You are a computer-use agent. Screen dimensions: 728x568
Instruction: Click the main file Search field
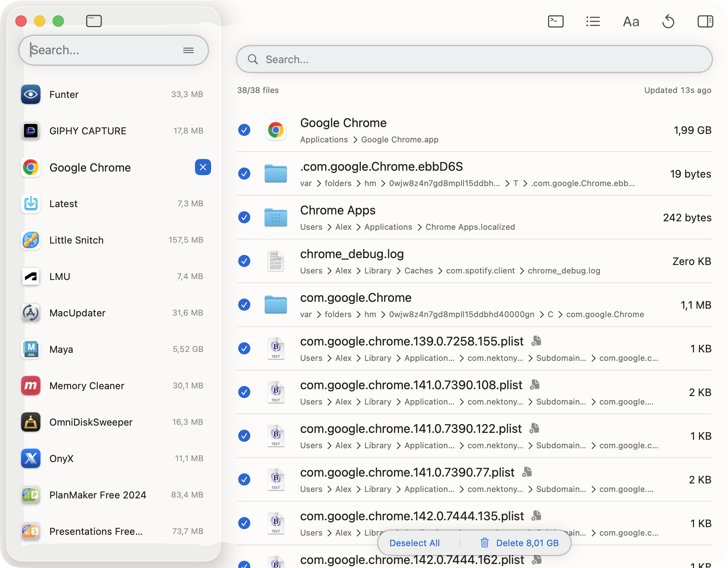[474, 59]
